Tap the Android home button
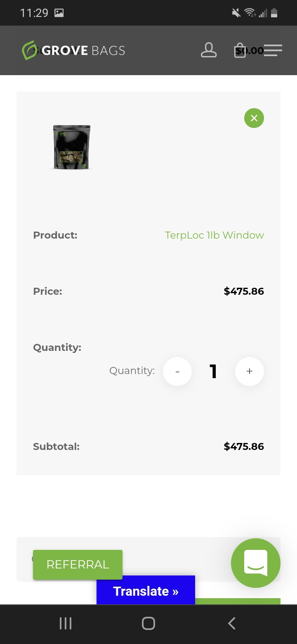Image resolution: width=297 pixels, height=644 pixels. pyautogui.click(x=148, y=623)
